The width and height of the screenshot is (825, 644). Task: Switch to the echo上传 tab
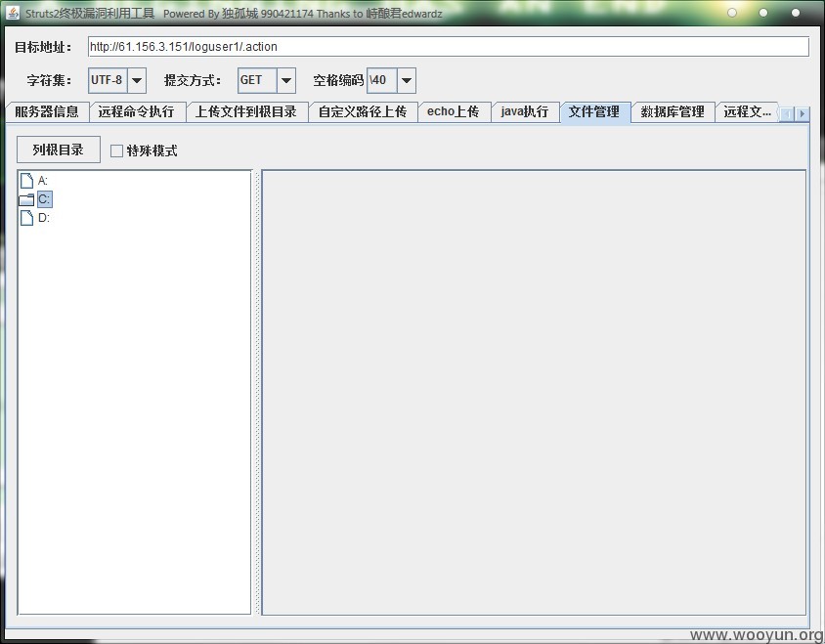[454, 111]
